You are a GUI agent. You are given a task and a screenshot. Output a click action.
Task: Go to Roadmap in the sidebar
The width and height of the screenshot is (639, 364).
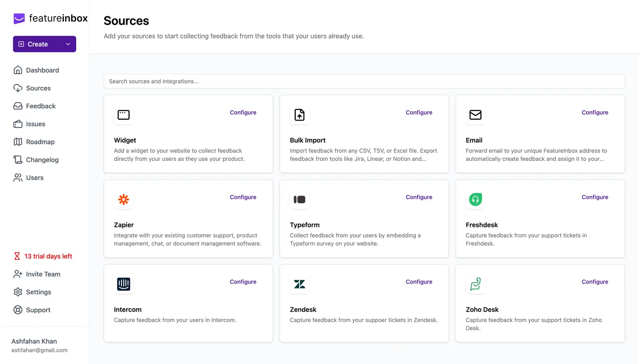tap(40, 142)
